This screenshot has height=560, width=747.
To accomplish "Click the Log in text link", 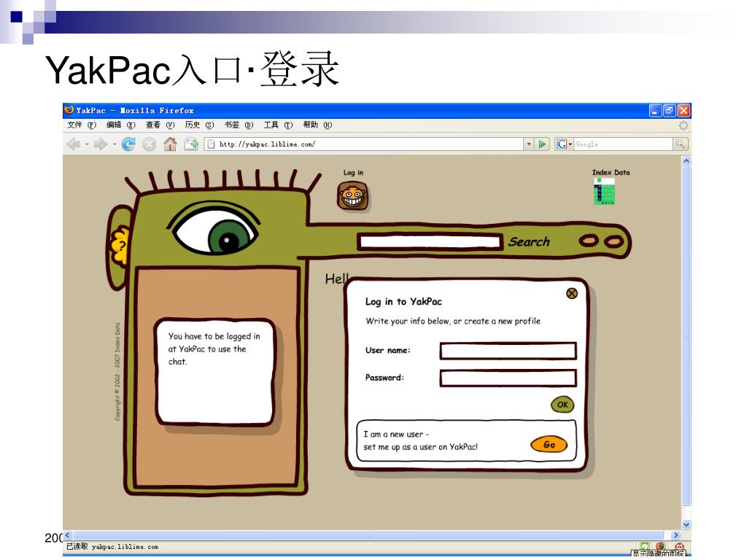I will click(x=353, y=172).
